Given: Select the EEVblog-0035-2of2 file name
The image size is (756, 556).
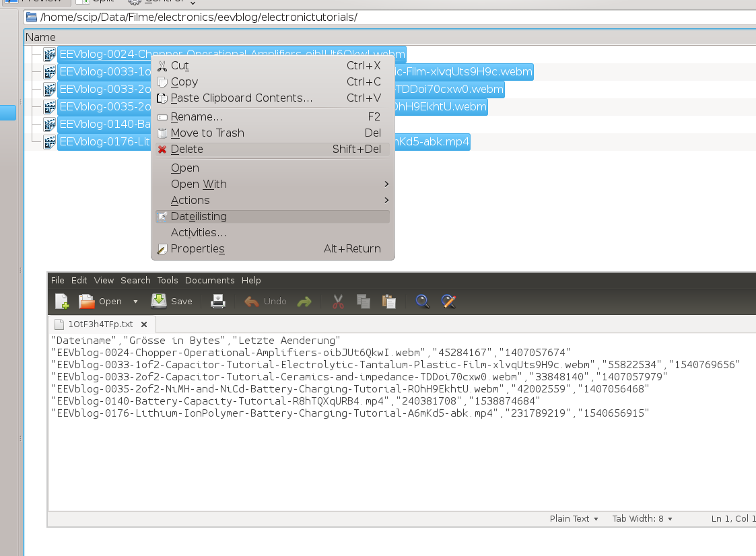Looking at the screenshot, I should pyautogui.click(x=273, y=106).
